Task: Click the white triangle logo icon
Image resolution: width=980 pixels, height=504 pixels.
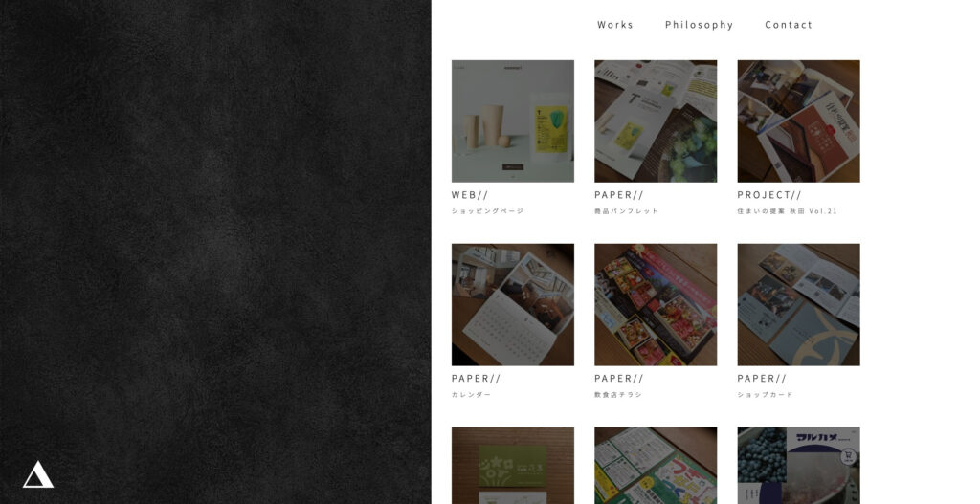Action: 38,474
